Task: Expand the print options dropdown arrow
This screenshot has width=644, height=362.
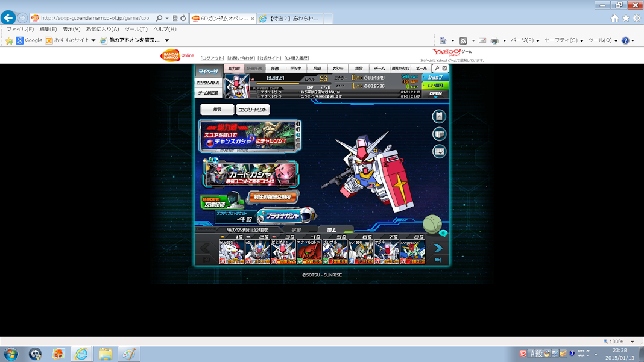Action: click(x=504, y=40)
